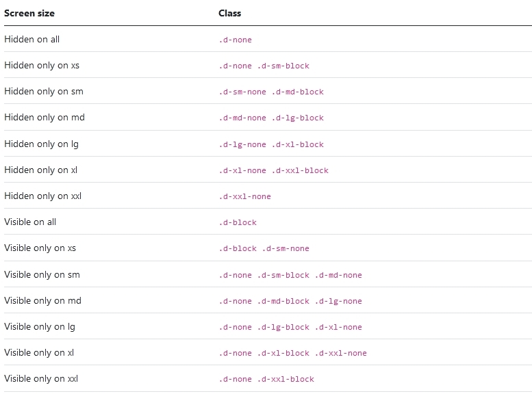The width and height of the screenshot is (532, 394).
Task: Select the "Visible on all" row label
Action: coord(30,222)
